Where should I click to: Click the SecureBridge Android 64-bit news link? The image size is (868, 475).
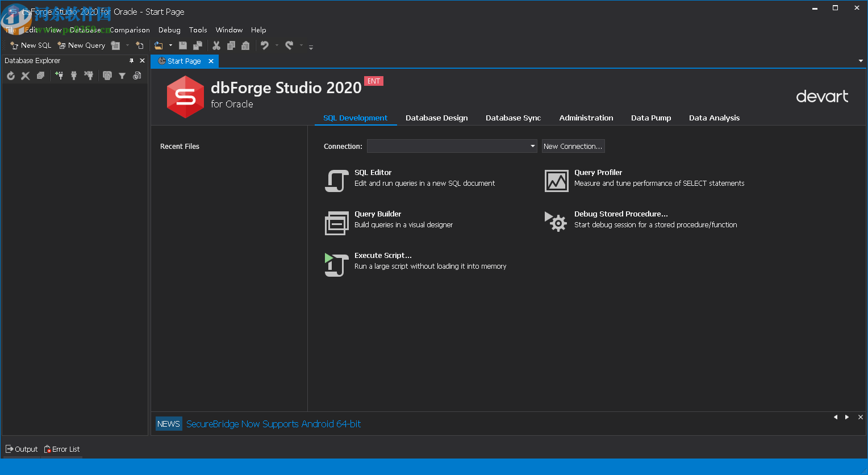[x=274, y=424]
